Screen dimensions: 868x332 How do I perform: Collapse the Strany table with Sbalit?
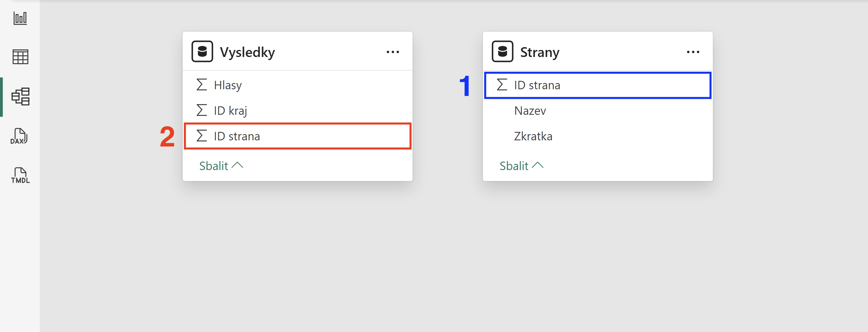(x=521, y=166)
